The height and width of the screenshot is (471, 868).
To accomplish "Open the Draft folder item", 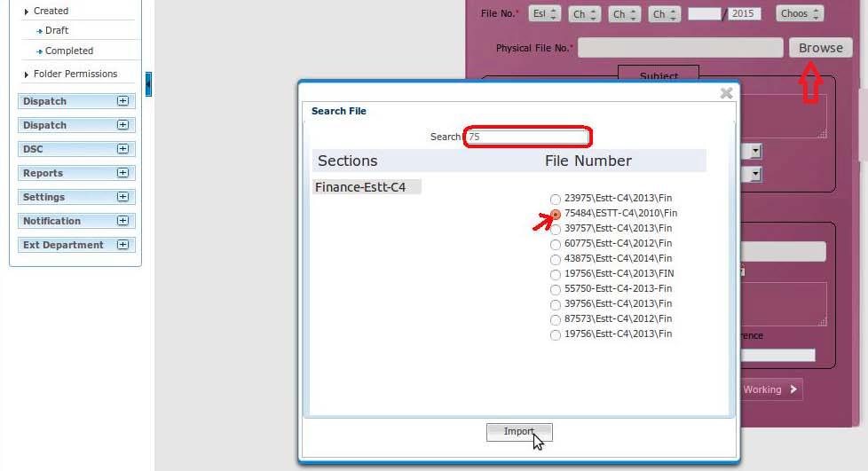I will (x=57, y=30).
